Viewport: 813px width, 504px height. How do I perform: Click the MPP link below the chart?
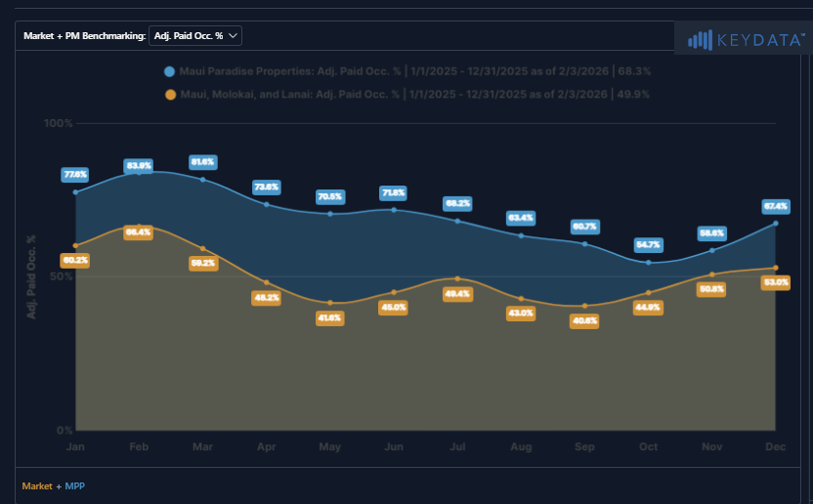(x=75, y=485)
